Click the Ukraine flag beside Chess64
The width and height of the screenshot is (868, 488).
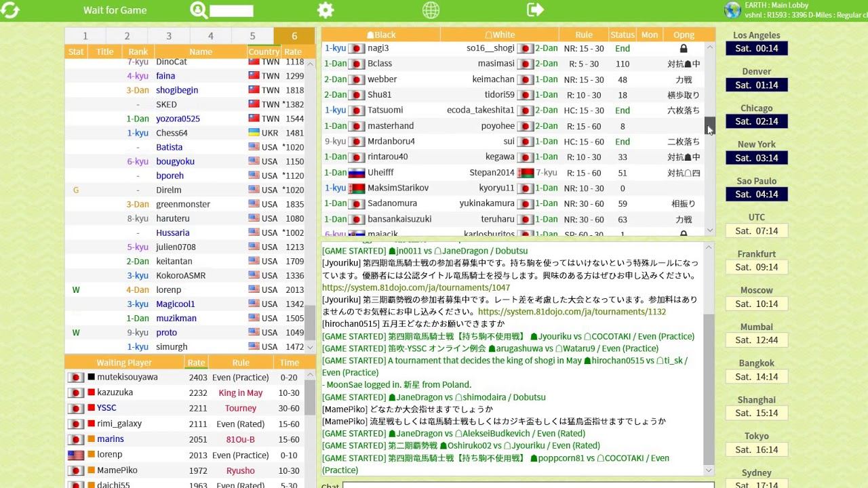click(254, 133)
